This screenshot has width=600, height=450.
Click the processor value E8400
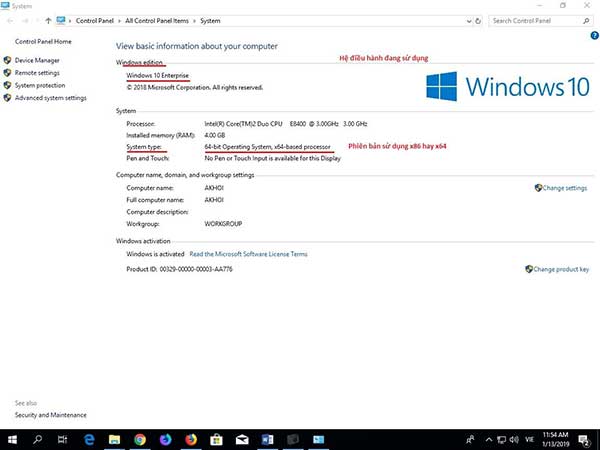pyautogui.click(x=286, y=124)
